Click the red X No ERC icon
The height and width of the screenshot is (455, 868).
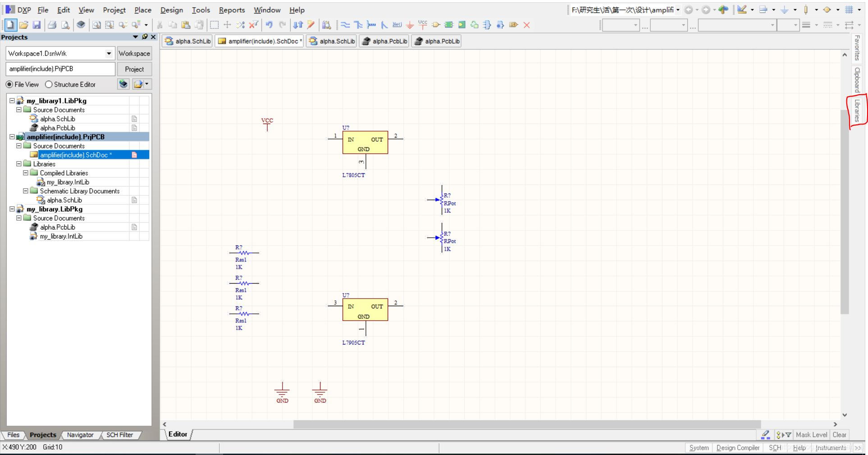pos(526,25)
